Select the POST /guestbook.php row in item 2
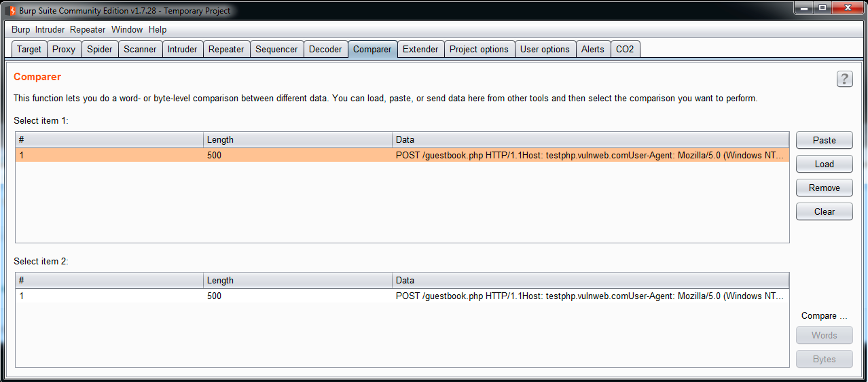This screenshot has width=868, height=382. [402, 296]
